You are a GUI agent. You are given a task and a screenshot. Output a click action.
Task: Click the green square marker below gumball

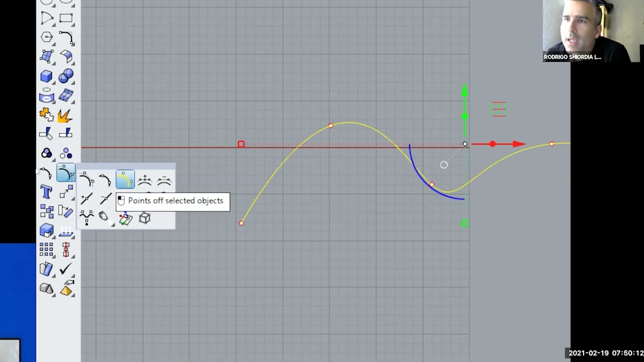464,223
